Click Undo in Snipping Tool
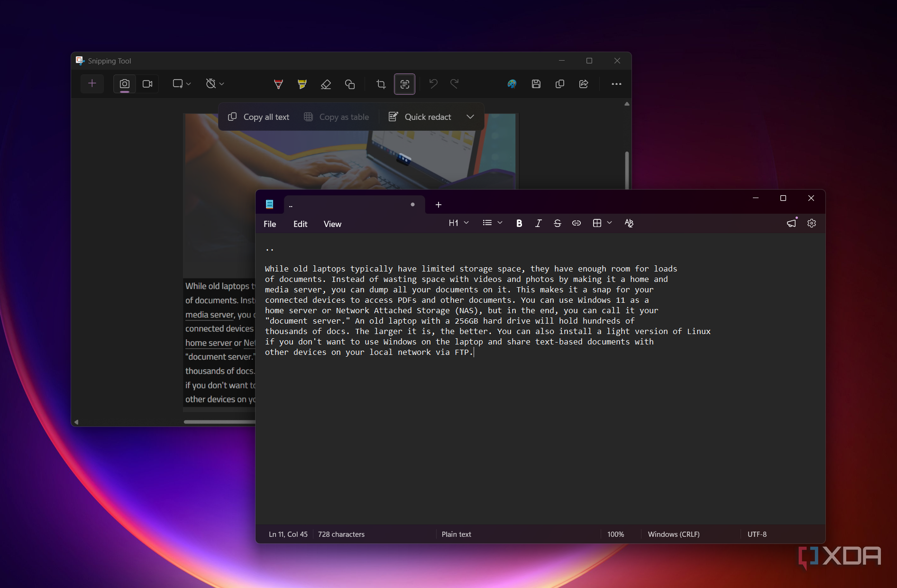This screenshot has width=897, height=588. pyautogui.click(x=433, y=84)
